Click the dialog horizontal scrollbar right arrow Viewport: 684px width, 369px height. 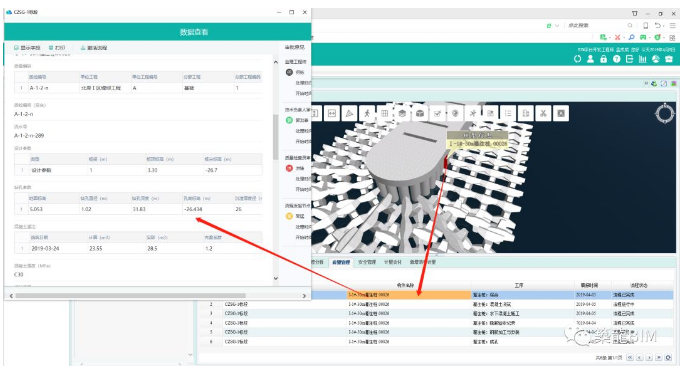point(304,296)
